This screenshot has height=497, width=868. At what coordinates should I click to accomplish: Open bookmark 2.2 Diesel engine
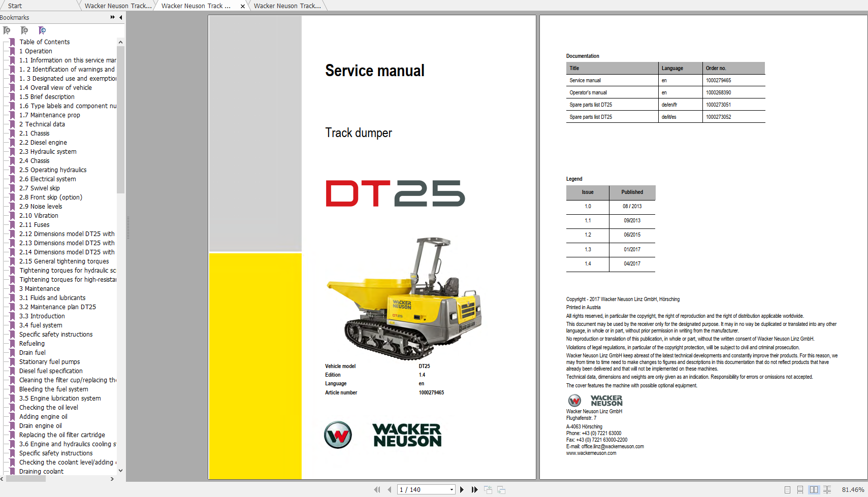click(x=43, y=142)
